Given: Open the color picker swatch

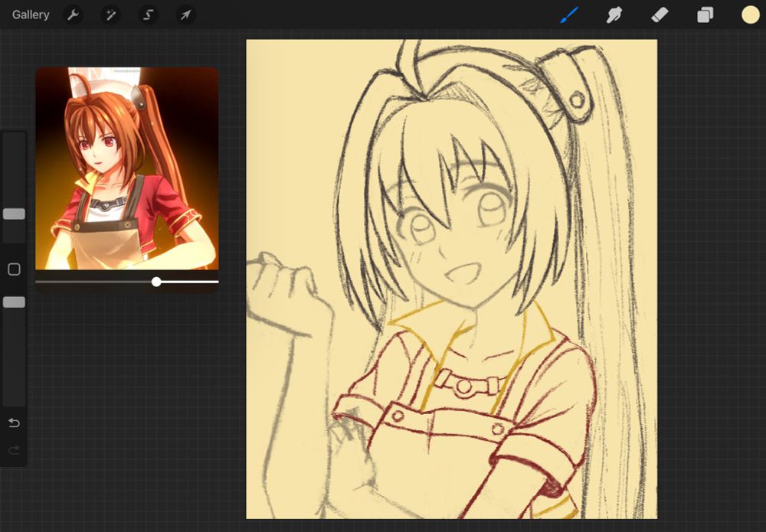Looking at the screenshot, I should pos(751,15).
